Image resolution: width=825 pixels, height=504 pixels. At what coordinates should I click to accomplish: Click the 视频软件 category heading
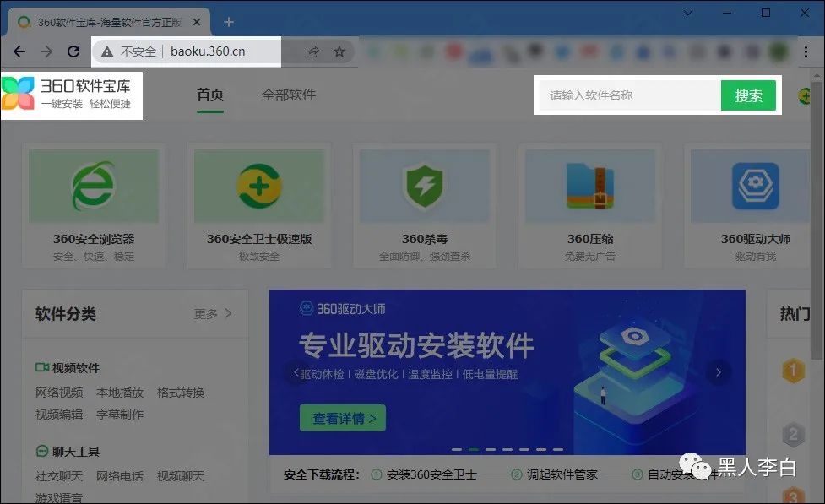tap(76, 368)
